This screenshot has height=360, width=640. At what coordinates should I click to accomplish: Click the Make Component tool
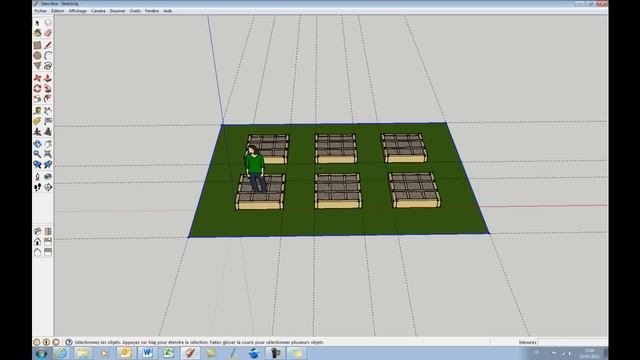click(48, 23)
